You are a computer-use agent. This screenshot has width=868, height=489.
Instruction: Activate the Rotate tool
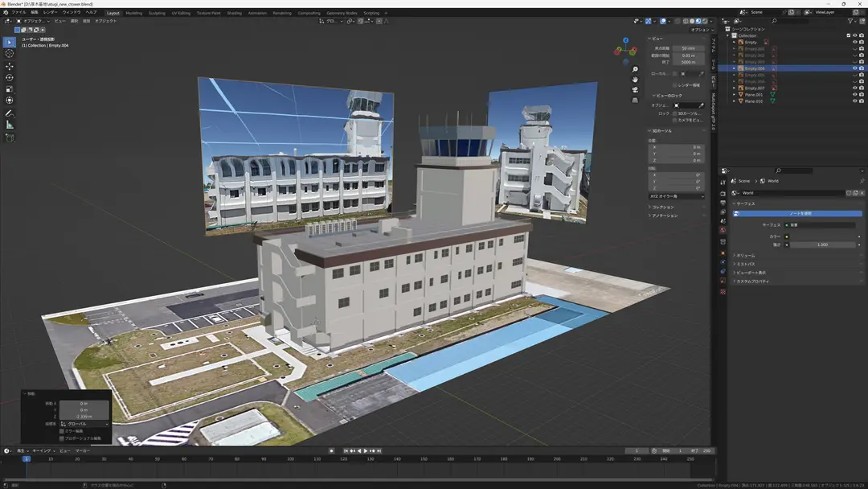tap(10, 77)
